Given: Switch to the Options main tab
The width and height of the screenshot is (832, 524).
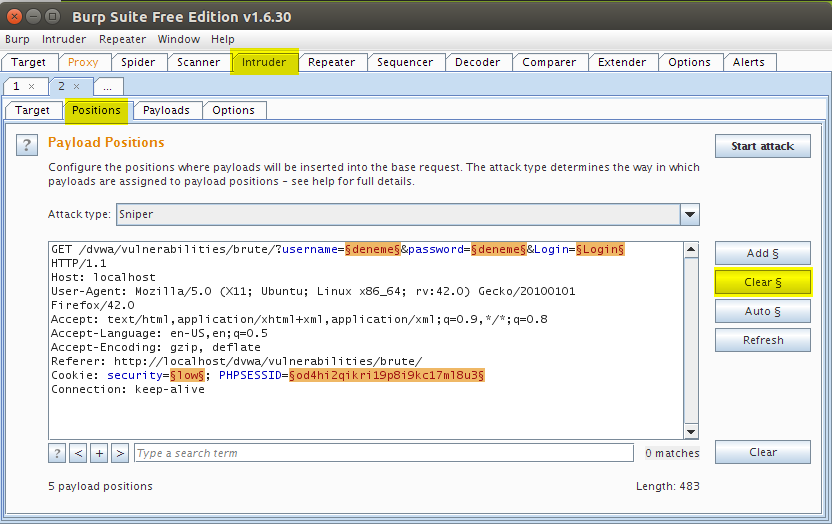Looking at the screenshot, I should pyautogui.click(x=689, y=62).
